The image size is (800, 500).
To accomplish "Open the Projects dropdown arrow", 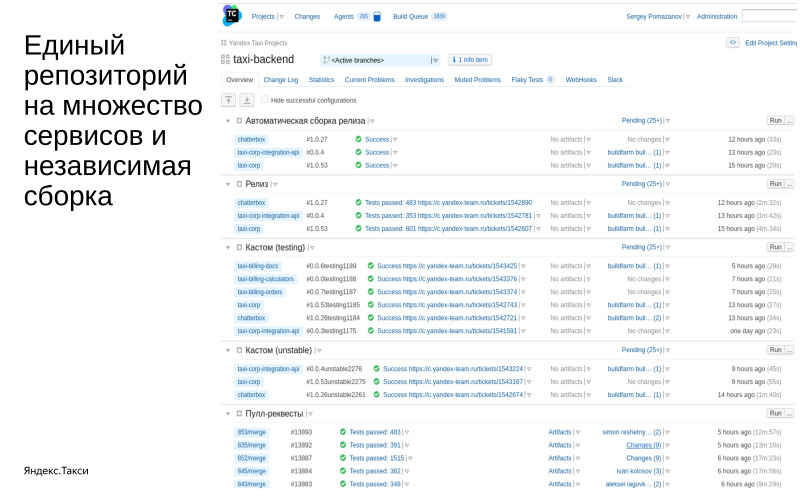I will coord(282,17).
